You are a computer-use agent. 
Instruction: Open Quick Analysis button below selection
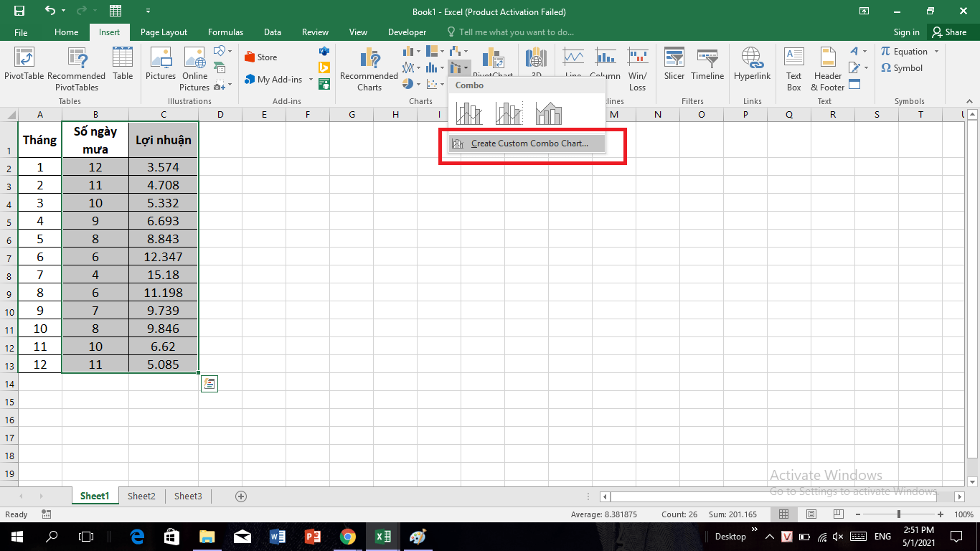pos(209,384)
